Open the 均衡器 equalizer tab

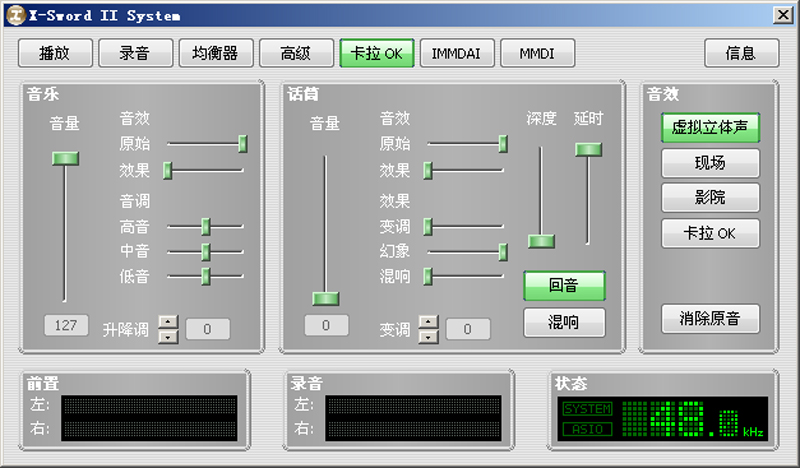(x=214, y=53)
